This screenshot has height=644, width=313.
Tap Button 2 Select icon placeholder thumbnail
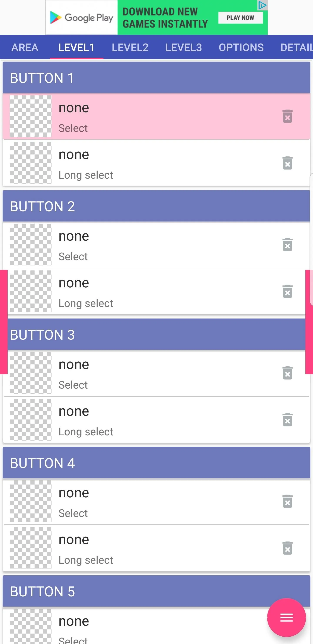(x=30, y=244)
